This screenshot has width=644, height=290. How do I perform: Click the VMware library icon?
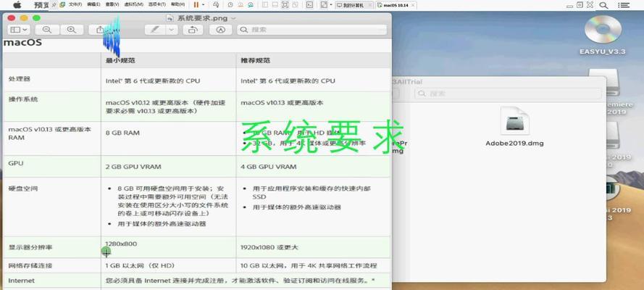[265, 4]
